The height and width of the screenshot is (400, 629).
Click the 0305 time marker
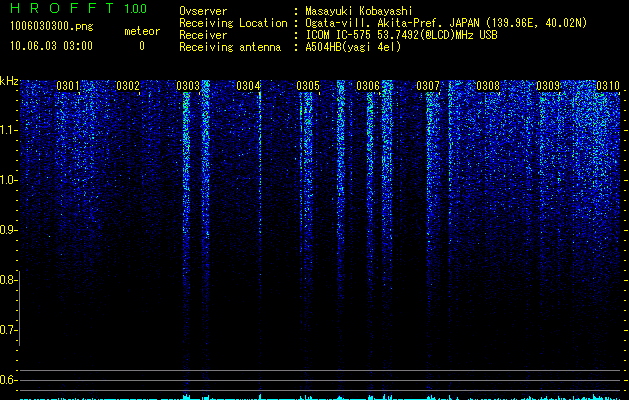click(308, 86)
